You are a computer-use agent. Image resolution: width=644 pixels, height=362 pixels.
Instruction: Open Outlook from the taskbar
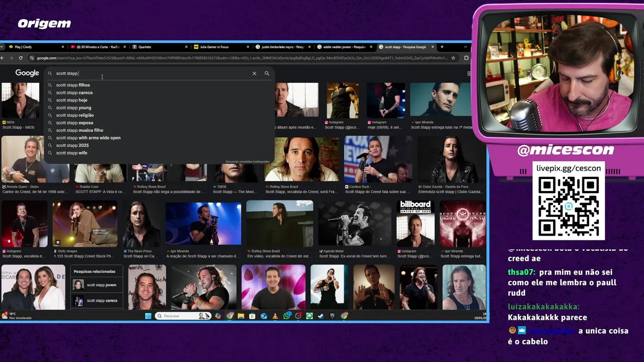click(x=264, y=316)
